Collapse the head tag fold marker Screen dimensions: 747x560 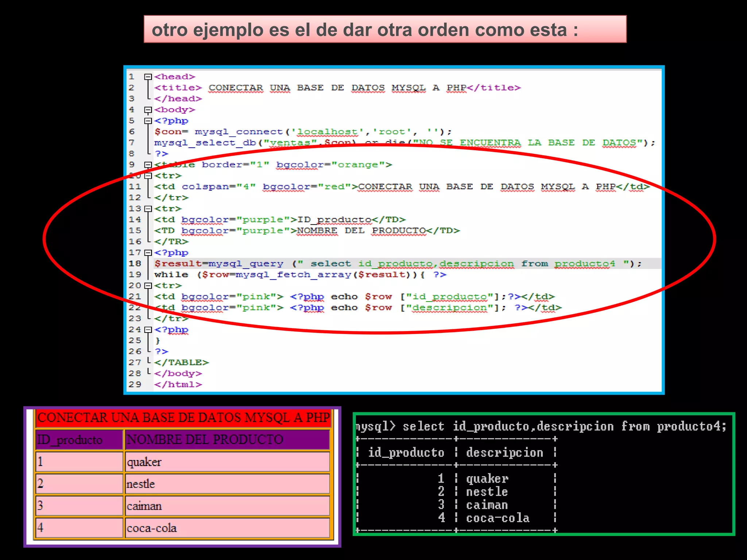coord(148,77)
